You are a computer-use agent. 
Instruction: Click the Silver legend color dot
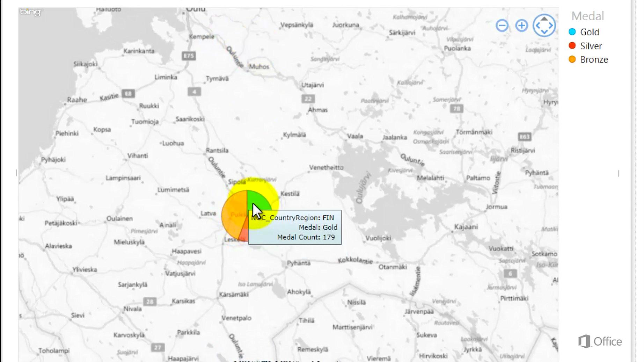(572, 46)
